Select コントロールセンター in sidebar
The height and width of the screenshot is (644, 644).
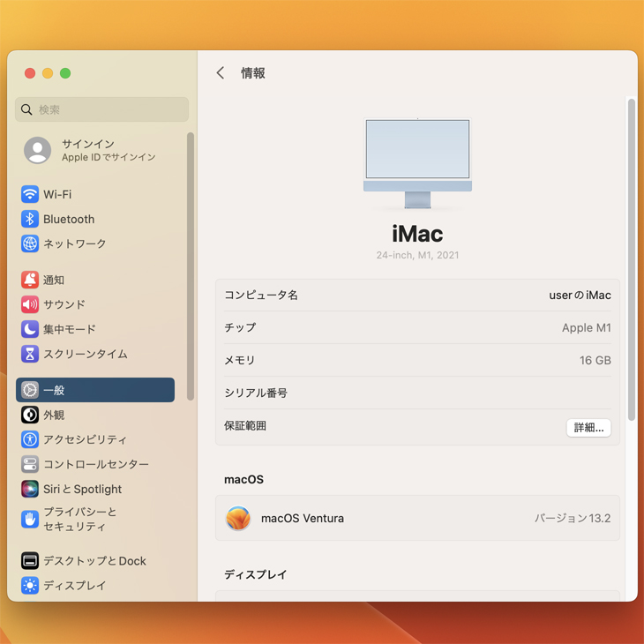(x=95, y=464)
